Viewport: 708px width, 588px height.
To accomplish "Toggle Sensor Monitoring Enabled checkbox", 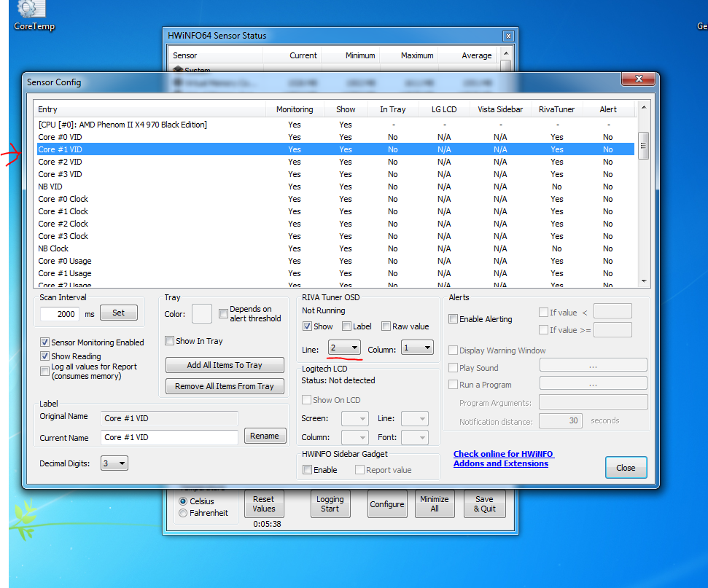I will pyautogui.click(x=44, y=342).
